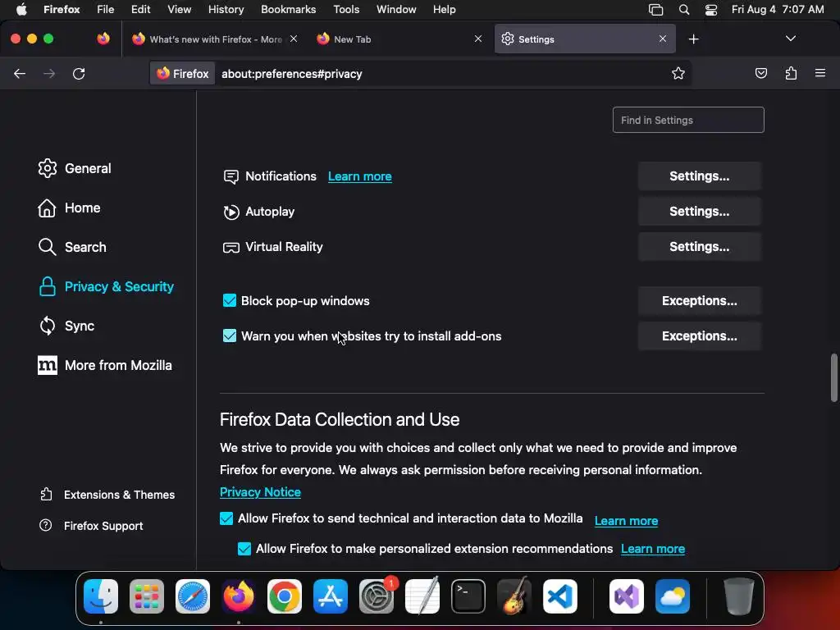Click the address bar URL

pos(291,74)
